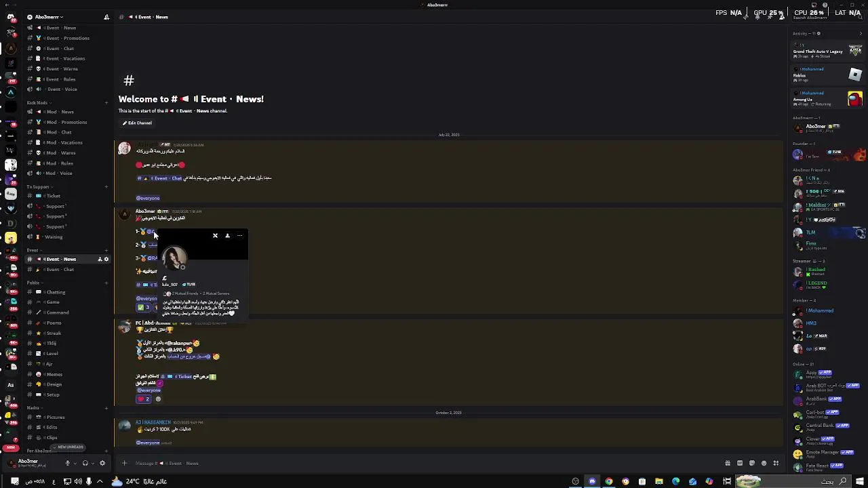This screenshot has height=488, width=868.
Task: Add channel to Kick Mods category
Action: point(106,102)
